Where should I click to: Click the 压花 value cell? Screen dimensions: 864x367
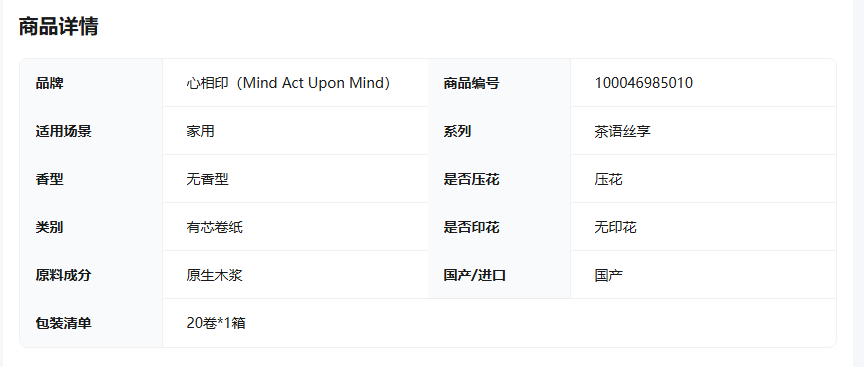pos(703,179)
